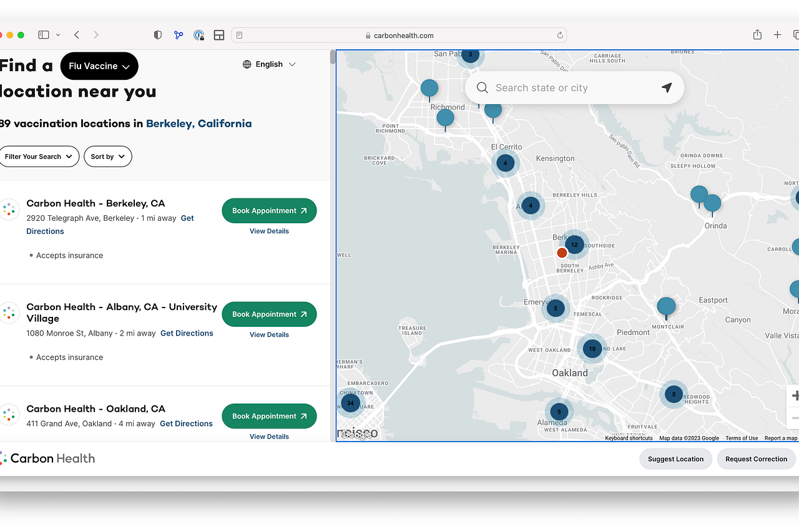799x532 pixels.
Task: Select the 3 cluster near San Pablo
Action: click(x=470, y=55)
